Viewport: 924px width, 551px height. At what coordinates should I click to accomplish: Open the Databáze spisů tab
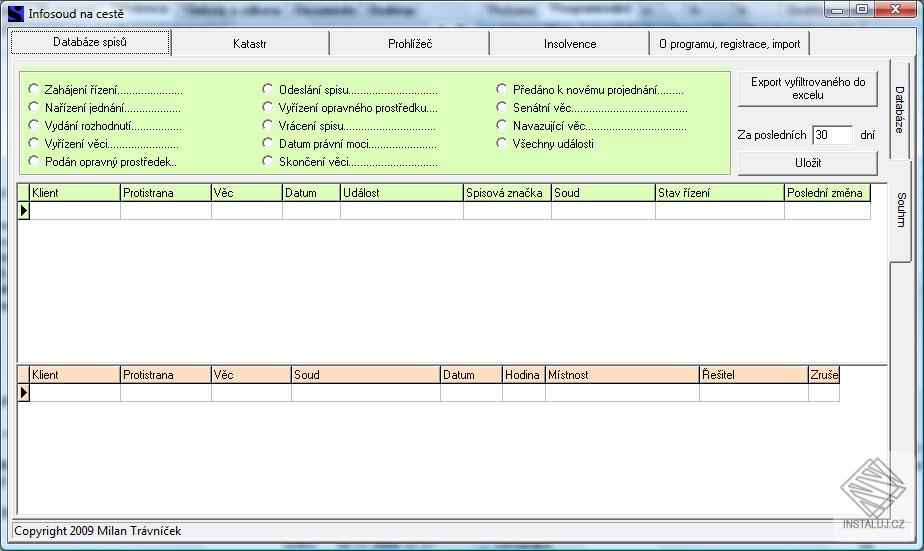point(90,42)
